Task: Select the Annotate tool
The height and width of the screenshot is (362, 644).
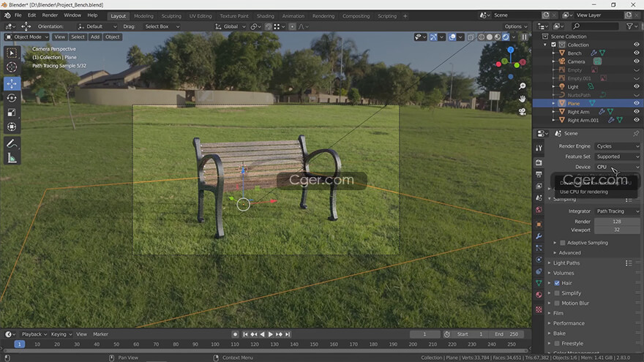Action: [12, 143]
